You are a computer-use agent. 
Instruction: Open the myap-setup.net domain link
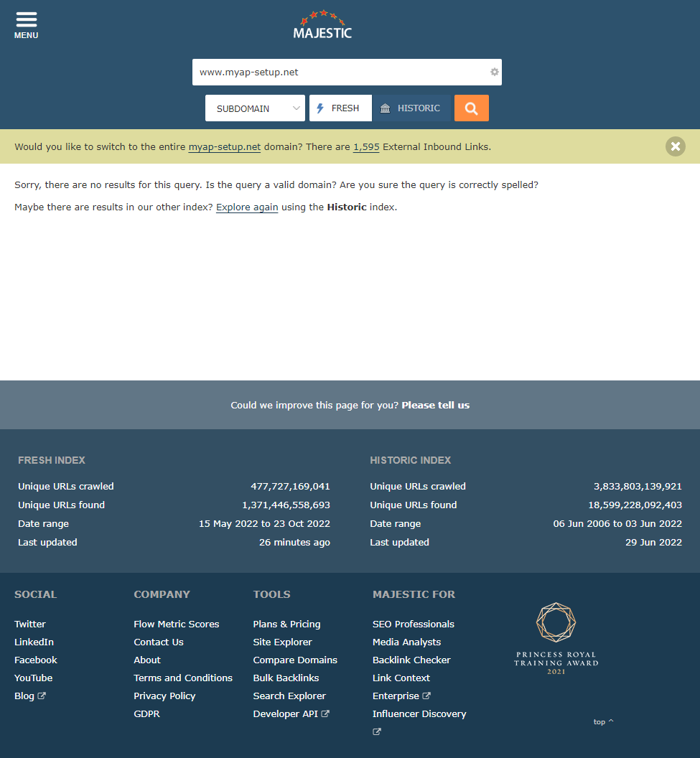pyautogui.click(x=225, y=146)
